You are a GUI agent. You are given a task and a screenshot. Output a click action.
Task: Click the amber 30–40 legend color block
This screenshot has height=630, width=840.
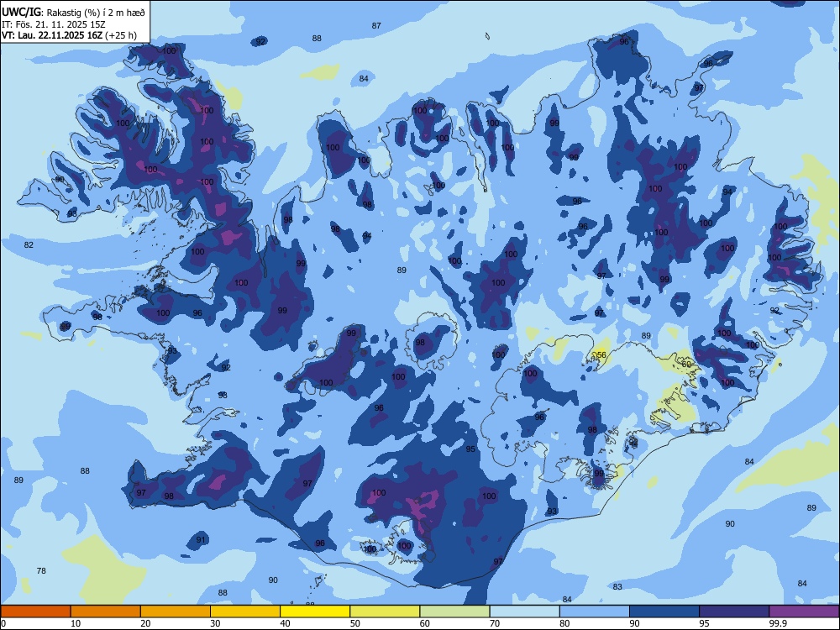245,612
